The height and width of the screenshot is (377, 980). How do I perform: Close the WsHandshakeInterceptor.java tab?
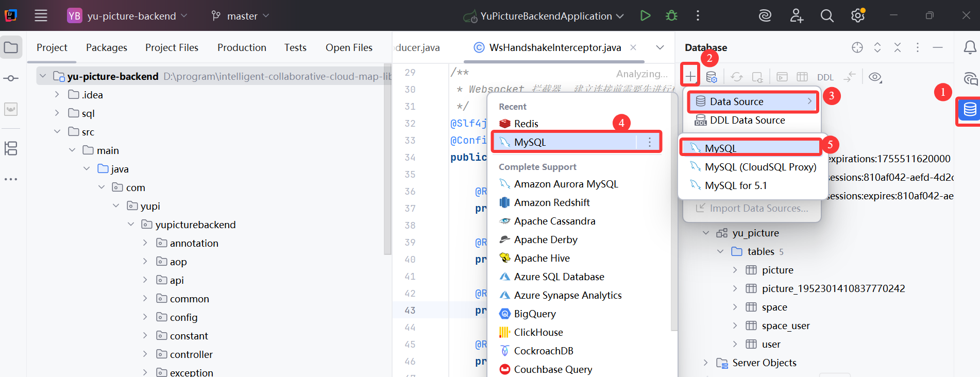[x=633, y=47]
